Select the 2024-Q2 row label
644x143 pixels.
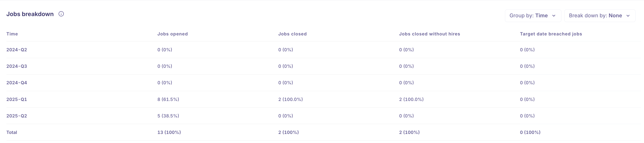click(17, 50)
